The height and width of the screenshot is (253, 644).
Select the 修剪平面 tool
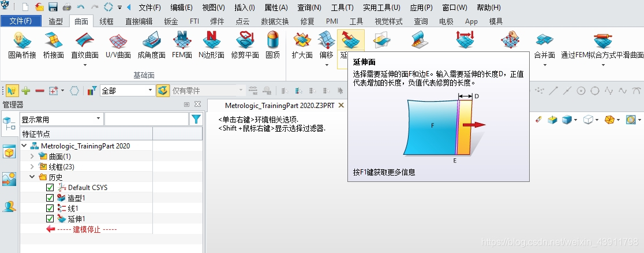(x=245, y=45)
